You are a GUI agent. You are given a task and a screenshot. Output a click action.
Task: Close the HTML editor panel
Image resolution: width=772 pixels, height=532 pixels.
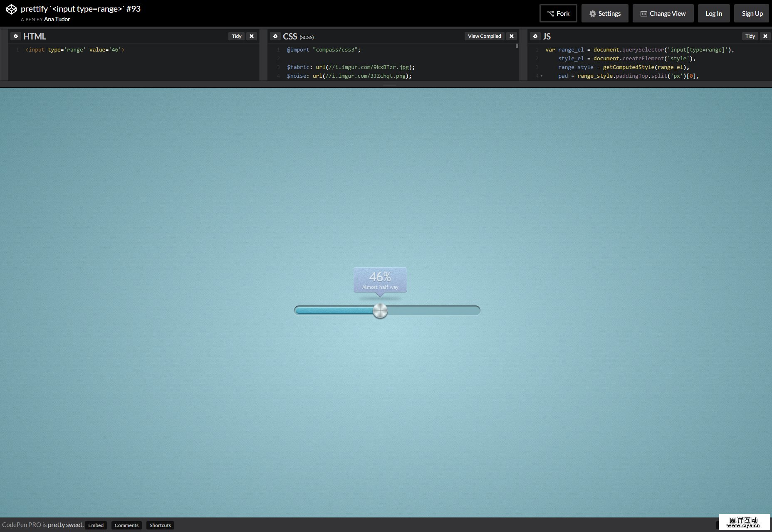[252, 36]
